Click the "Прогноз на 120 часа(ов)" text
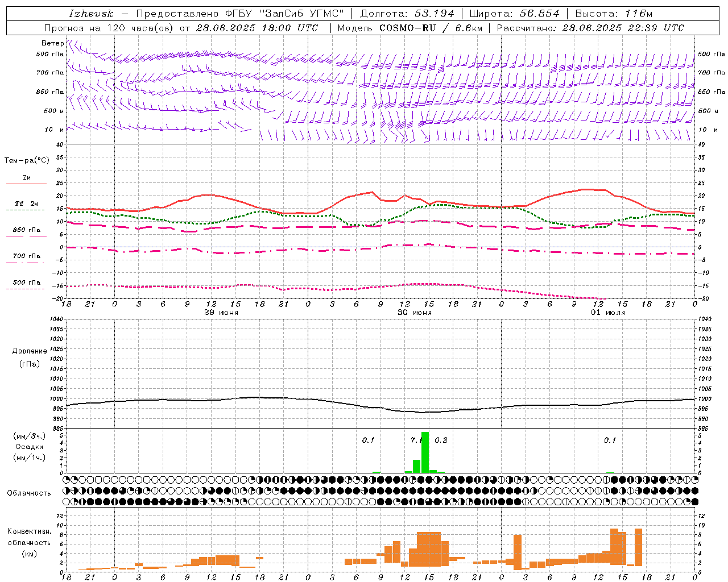 110,28
